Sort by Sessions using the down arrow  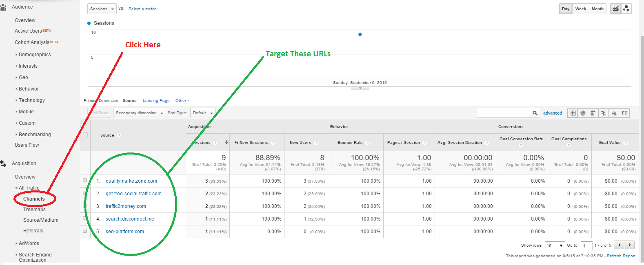[227, 142]
